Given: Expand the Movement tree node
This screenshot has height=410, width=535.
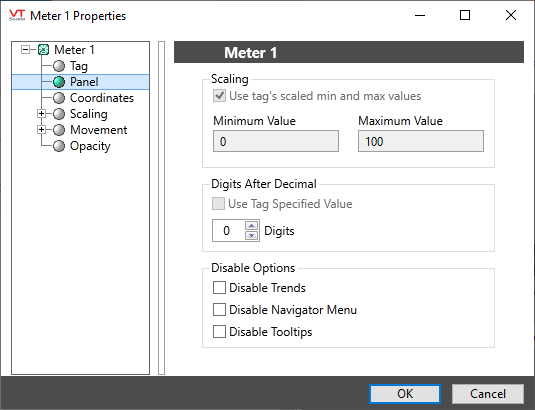Looking at the screenshot, I should (41, 130).
